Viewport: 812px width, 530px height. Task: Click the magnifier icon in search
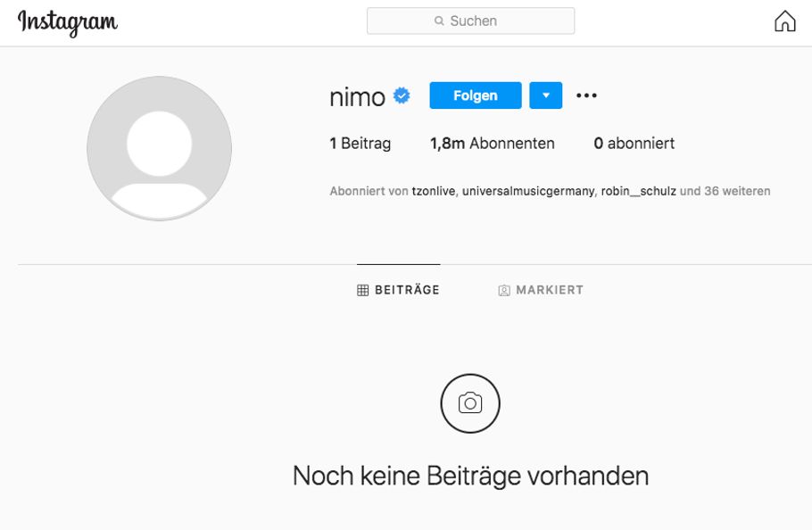point(439,21)
